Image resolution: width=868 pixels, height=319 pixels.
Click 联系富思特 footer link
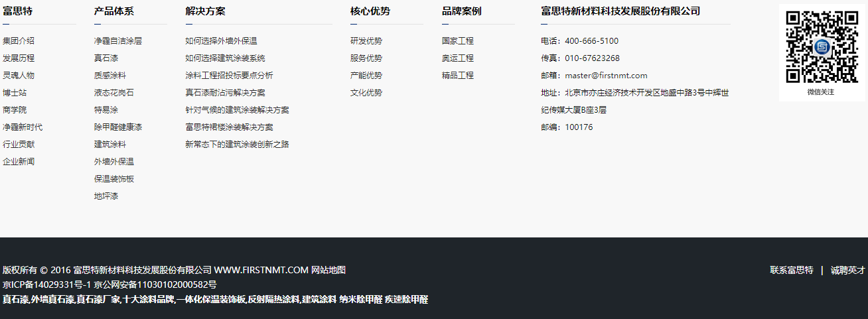(x=792, y=270)
